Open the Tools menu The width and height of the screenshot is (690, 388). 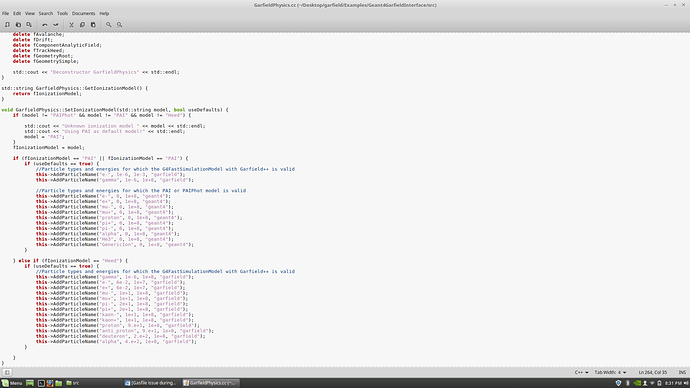click(x=62, y=14)
